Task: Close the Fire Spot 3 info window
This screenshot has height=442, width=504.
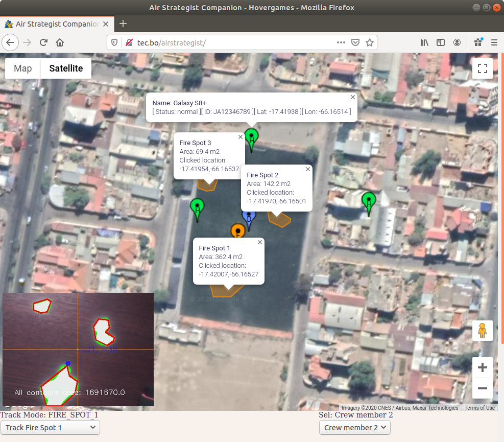Action: click(241, 137)
